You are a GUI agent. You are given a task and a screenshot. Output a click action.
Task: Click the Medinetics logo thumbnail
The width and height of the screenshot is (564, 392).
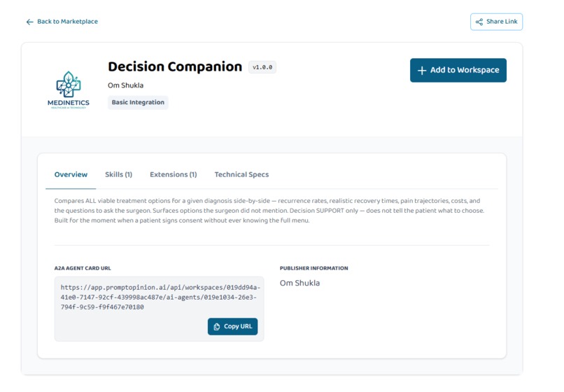coord(69,90)
